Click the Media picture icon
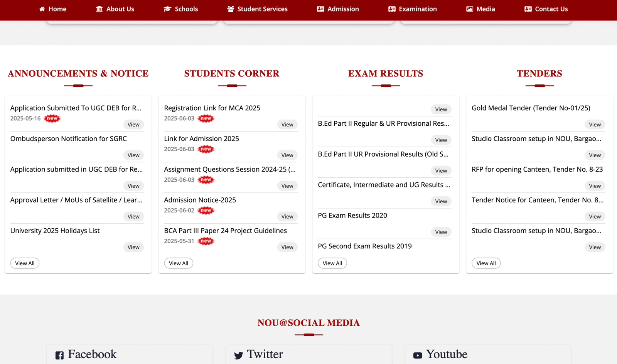The width and height of the screenshot is (617, 364). tap(469, 9)
